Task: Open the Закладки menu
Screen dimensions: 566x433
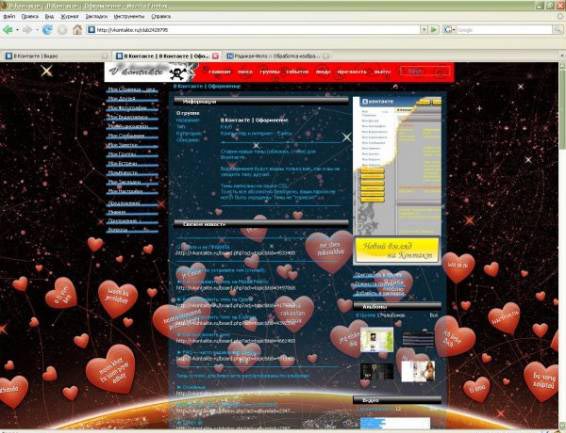Action: click(96, 17)
